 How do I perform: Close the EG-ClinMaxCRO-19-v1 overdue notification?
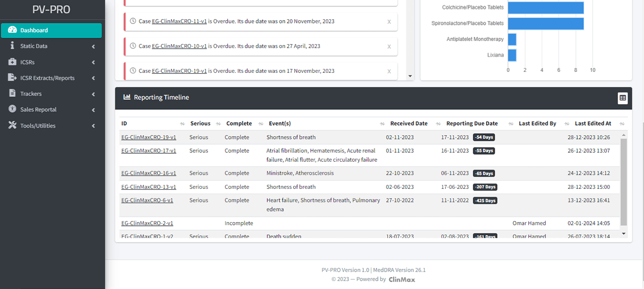389,71
